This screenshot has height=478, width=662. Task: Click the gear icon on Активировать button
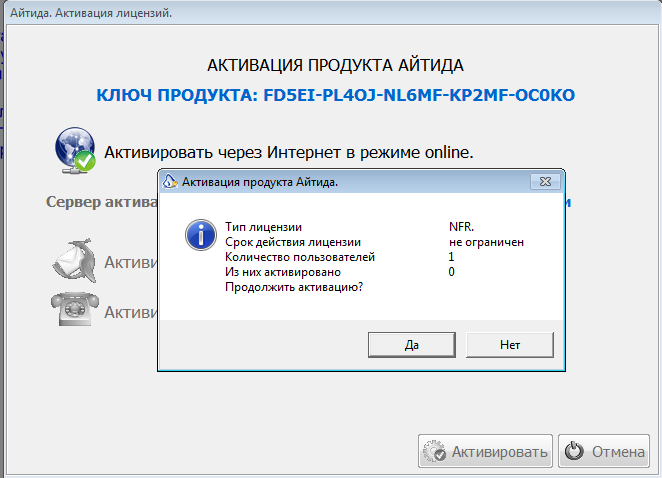tap(434, 451)
